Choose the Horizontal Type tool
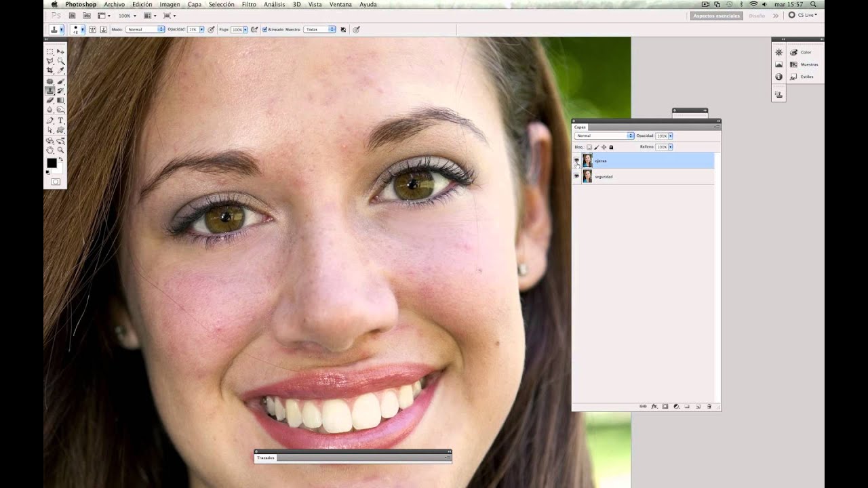 coord(61,121)
